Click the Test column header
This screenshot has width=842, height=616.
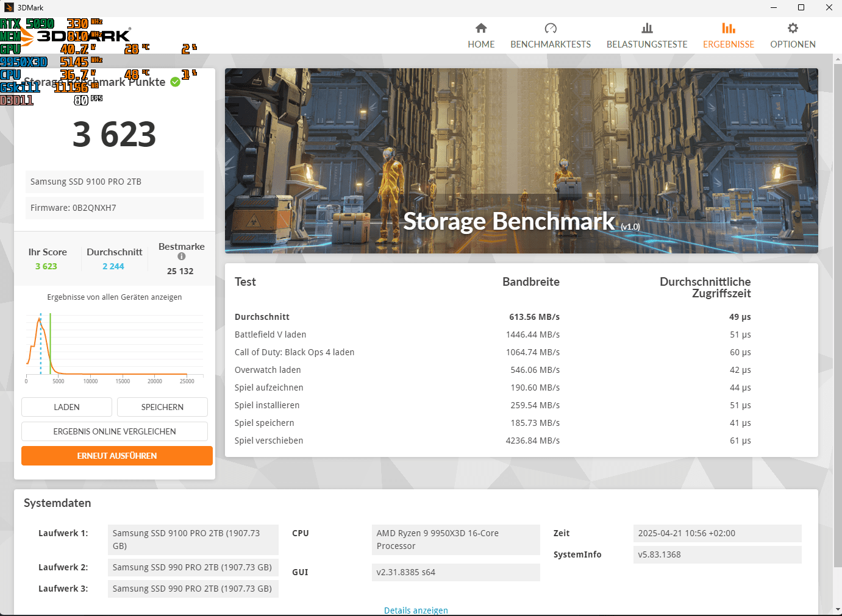coord(245,281)
